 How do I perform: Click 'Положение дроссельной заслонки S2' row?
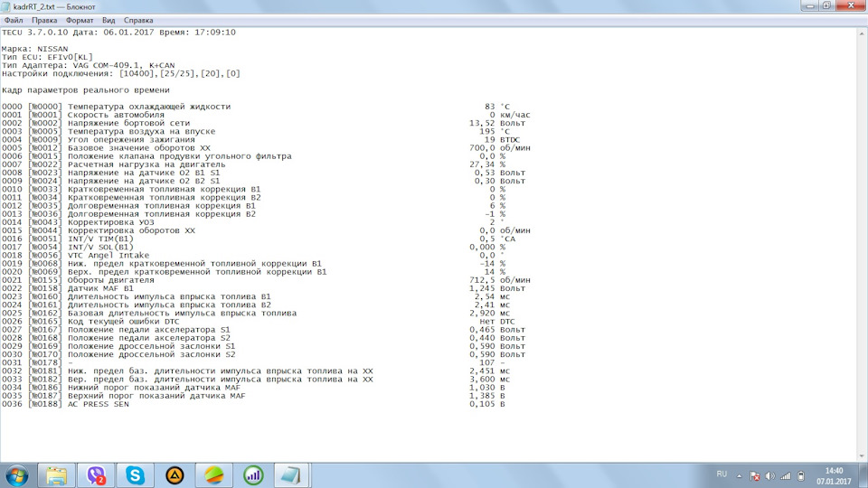[263, 354]
